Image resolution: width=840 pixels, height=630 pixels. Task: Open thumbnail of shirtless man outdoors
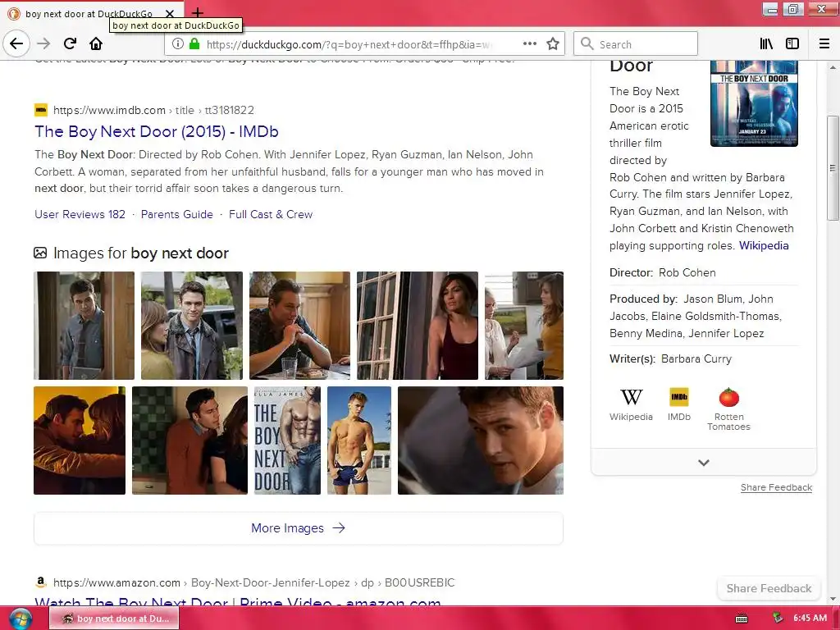[359, 441]
